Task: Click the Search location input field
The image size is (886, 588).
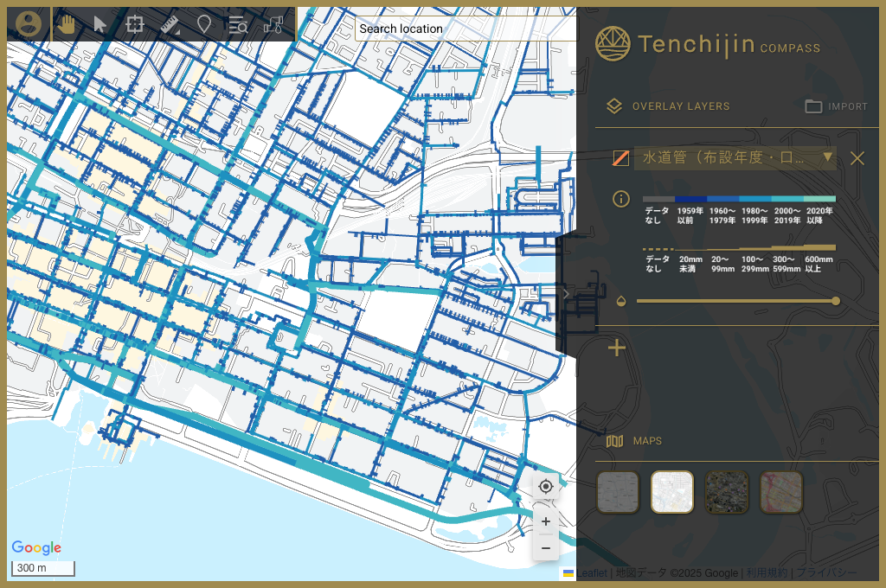Action: (465, 29)
